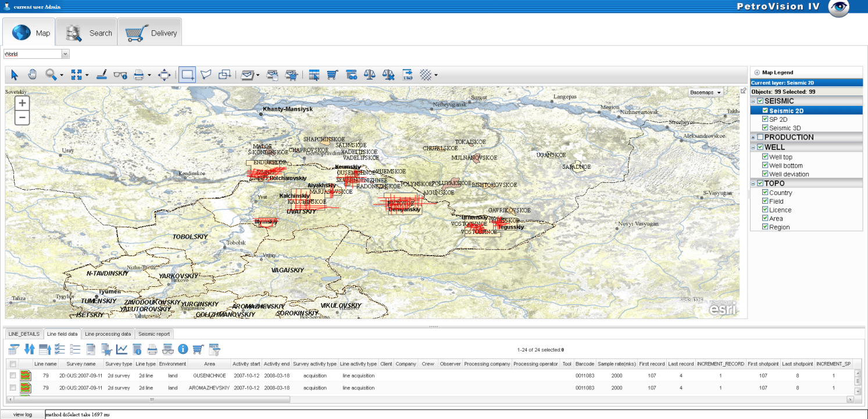This screenshot has height=419, width=868.
Task: Click the AROMAZHEVSKIY area cell
Action: point(209,388)
